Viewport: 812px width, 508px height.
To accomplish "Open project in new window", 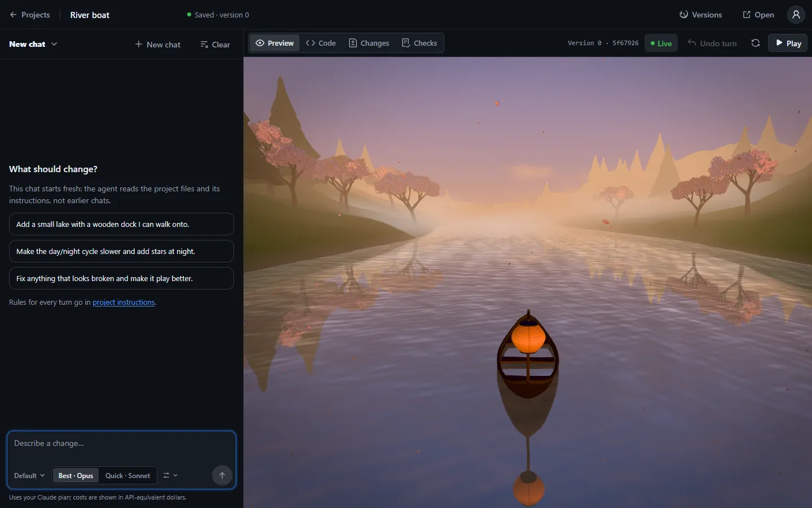I will pos(758,15).
